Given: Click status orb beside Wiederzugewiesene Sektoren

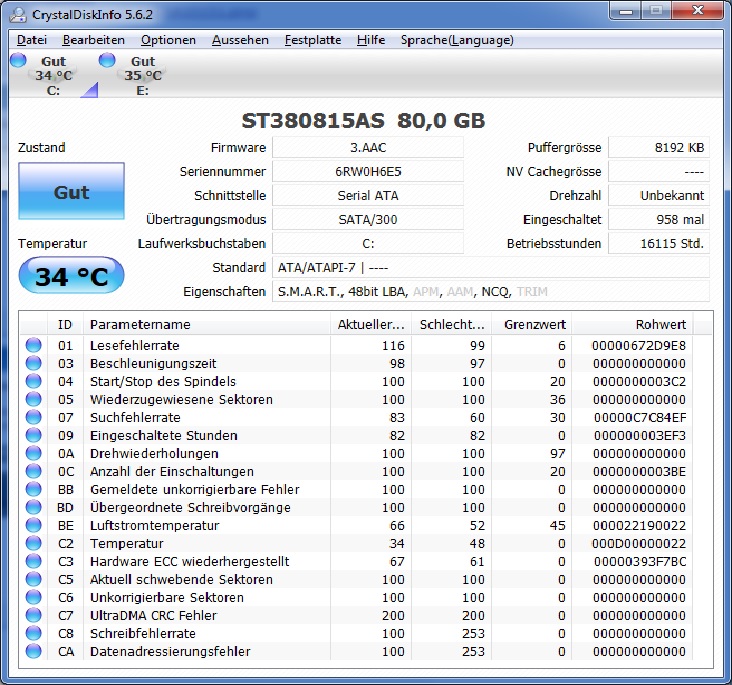Looking at the screenshot, I should tap(33, 399).
